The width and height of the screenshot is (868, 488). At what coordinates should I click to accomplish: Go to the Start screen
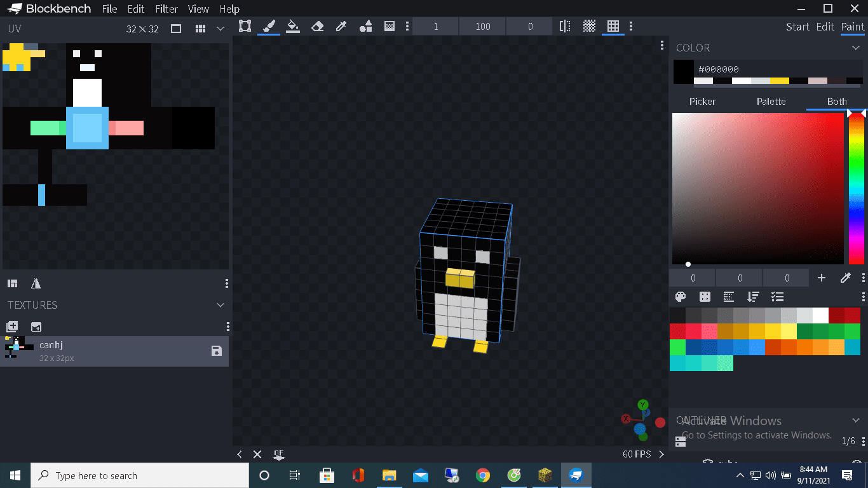[797, 27]
